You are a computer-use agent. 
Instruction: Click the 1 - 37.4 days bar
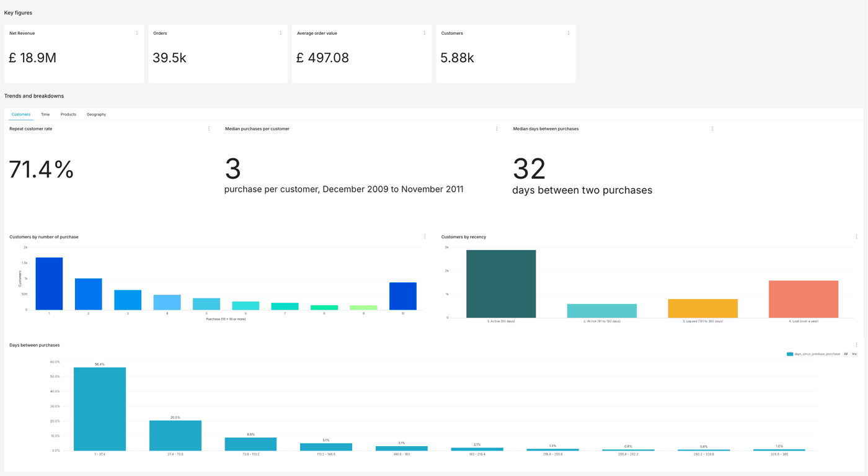click(100, 409)
